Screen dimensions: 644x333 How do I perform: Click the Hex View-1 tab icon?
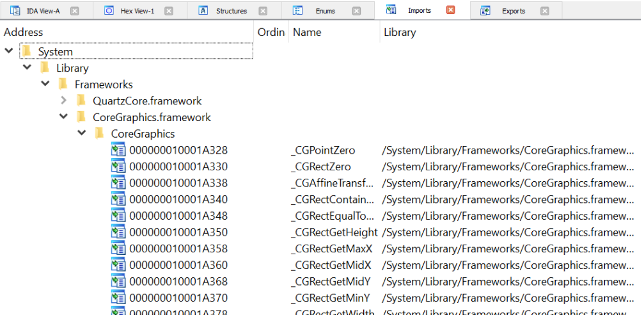109,11
